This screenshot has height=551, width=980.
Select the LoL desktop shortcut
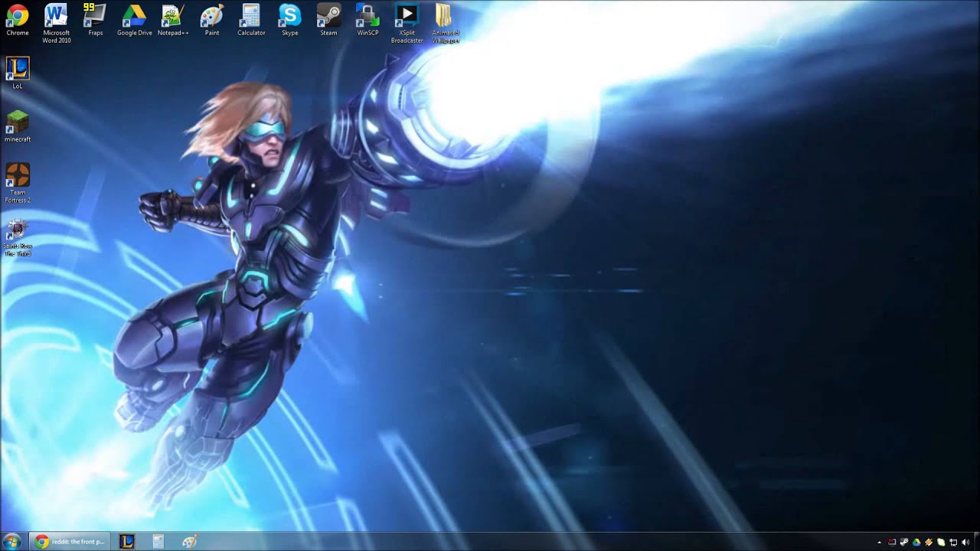click(17, 73)
